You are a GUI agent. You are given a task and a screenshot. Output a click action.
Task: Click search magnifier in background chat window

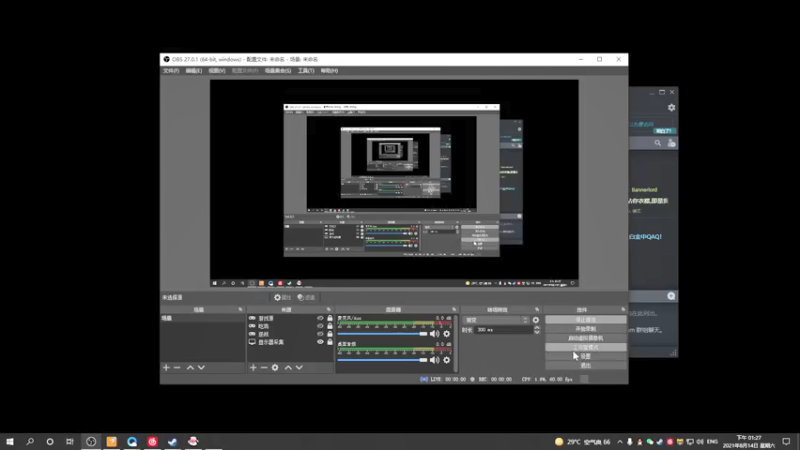(x=658, y=143)
